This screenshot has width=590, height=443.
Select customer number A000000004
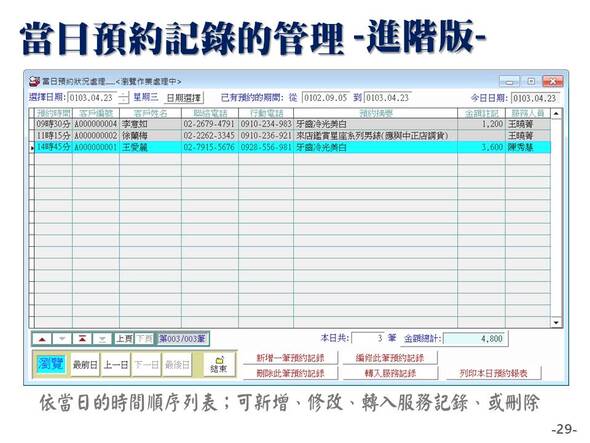pos(96,124)
